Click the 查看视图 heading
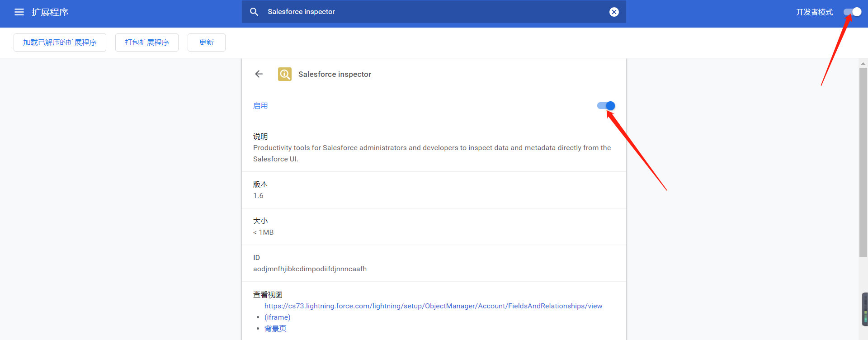 268,295
